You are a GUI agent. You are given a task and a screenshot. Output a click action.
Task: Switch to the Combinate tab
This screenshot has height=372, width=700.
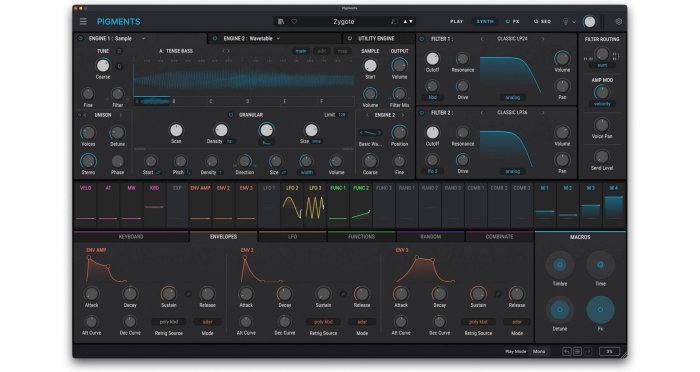(x=500, y=236)
